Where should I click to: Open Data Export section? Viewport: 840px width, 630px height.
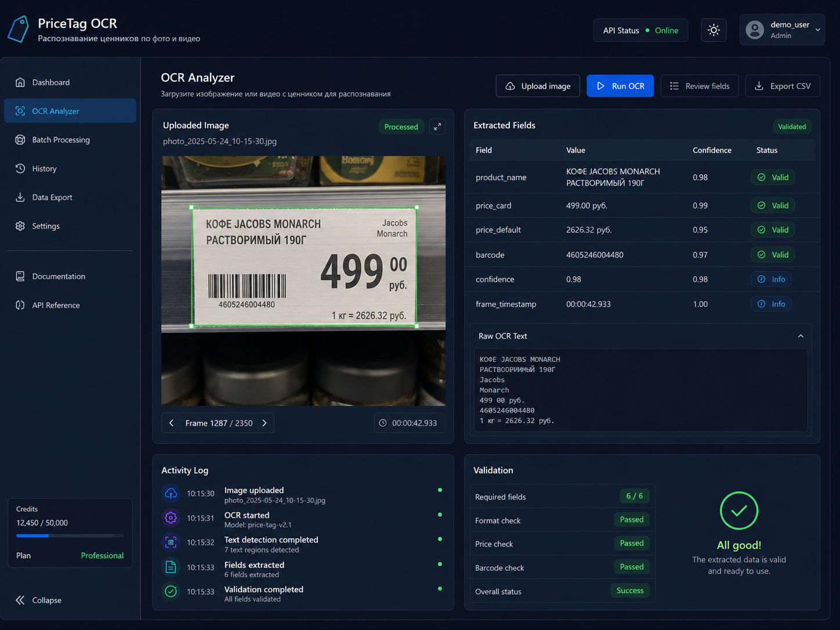[70, 197]
